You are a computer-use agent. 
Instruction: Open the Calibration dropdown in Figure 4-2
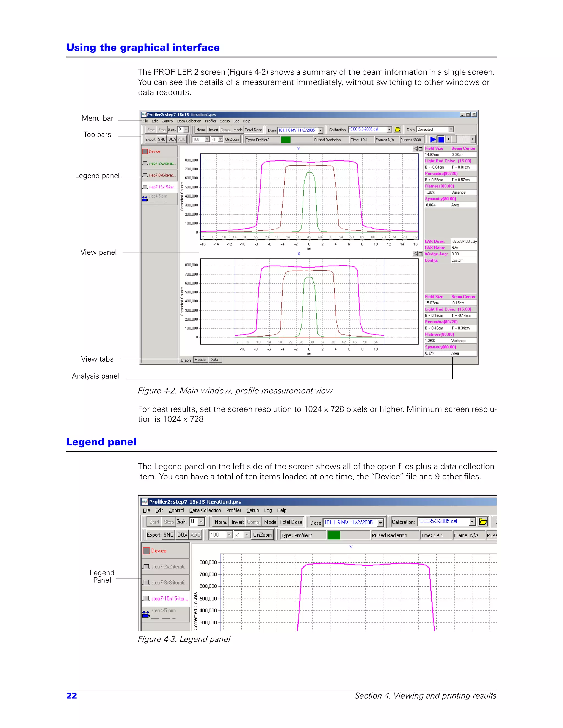click(x=389, y=129)
